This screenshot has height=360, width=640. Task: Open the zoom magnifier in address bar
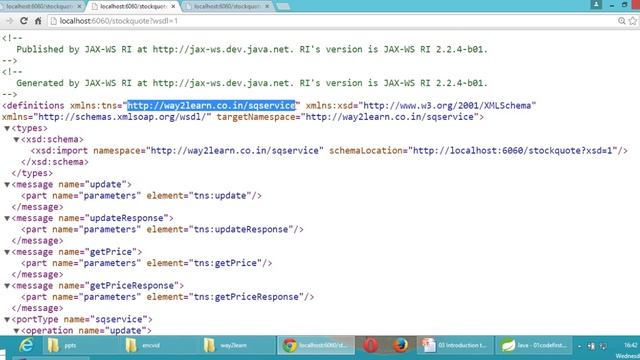pyautogui.click(x=622, y=21)
